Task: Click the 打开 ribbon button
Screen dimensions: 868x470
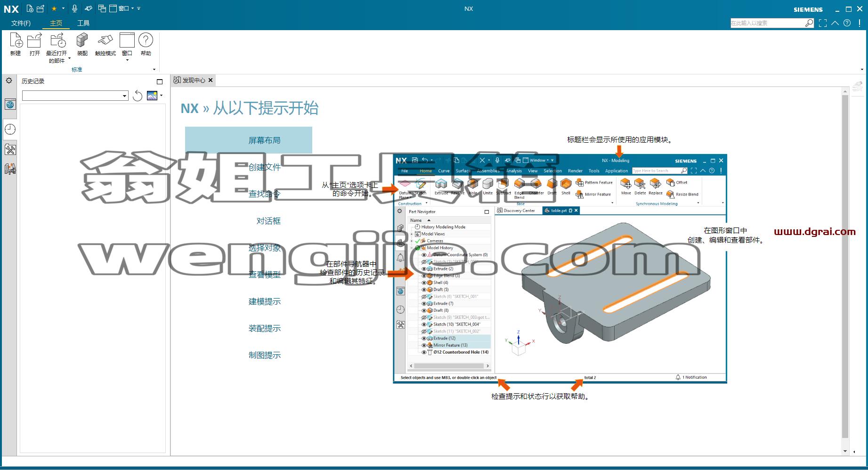Action: pos(35,45)
